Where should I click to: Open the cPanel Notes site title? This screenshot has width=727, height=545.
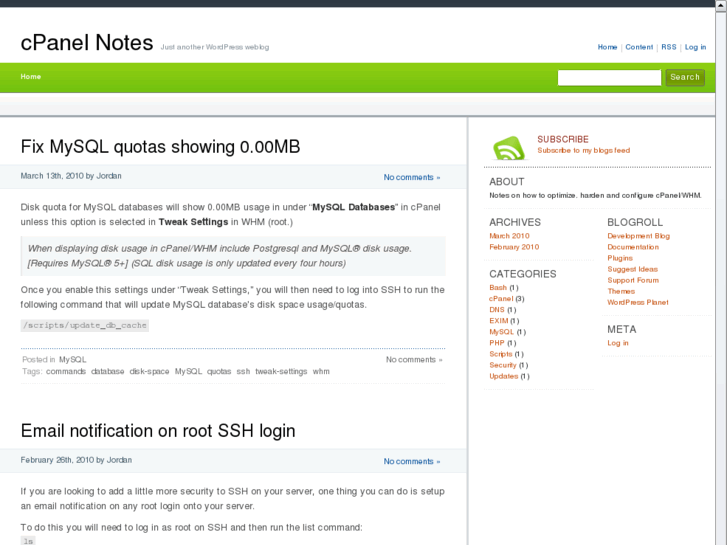point(87,43)
